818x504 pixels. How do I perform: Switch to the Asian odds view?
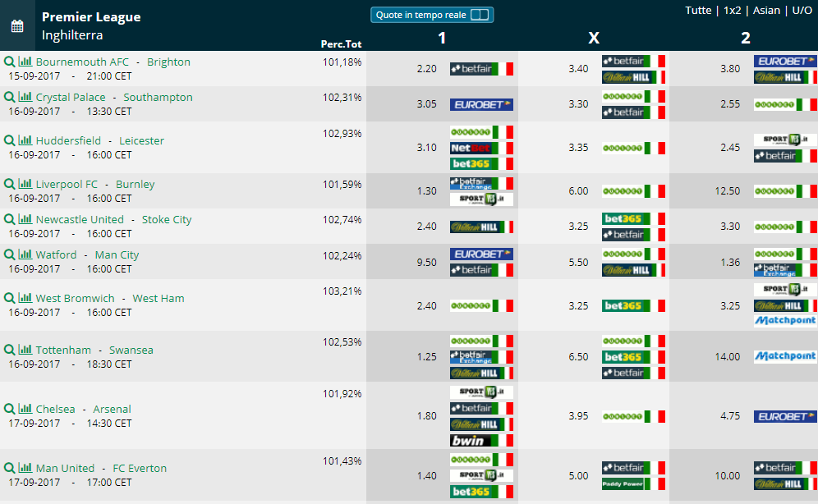click(766, 11)
